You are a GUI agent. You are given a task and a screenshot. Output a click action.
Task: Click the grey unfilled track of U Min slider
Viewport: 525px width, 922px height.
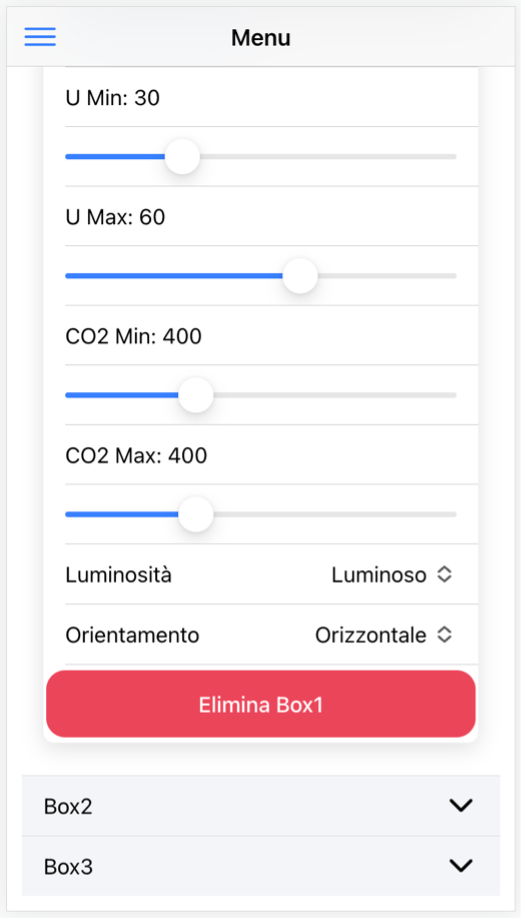pos(328,156)
